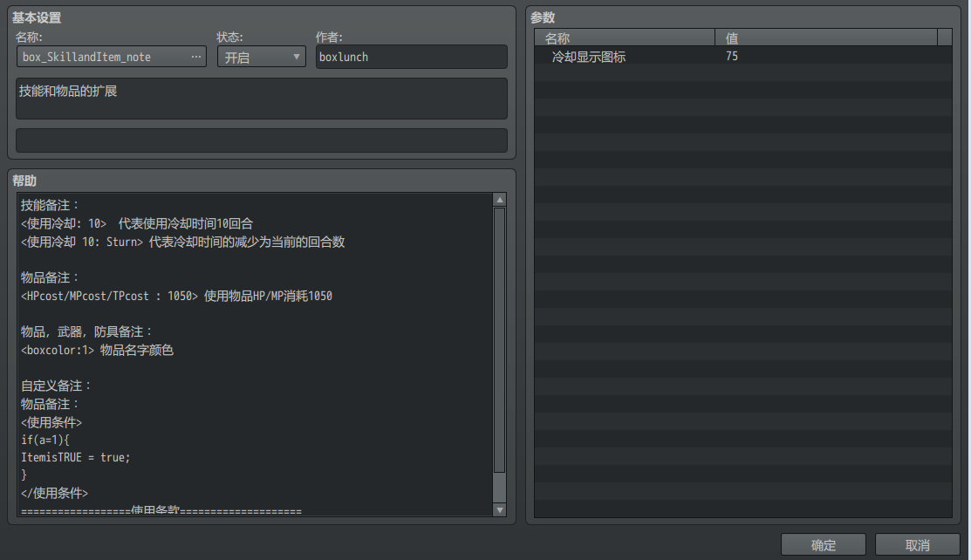971x560 pixels.
Task: Open plugin picker via ellipsis button
Action: (196, 57)
